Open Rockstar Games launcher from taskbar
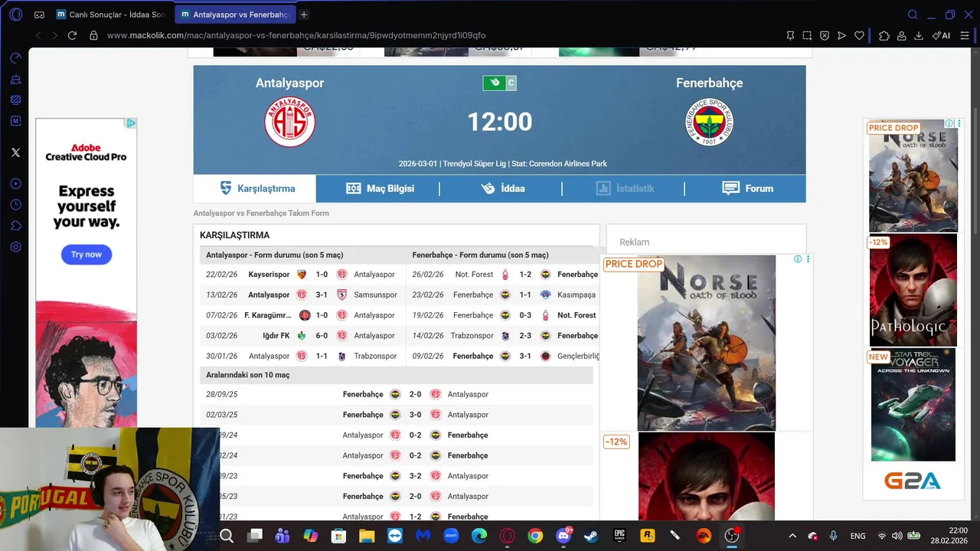 click(x=648, y=536)
